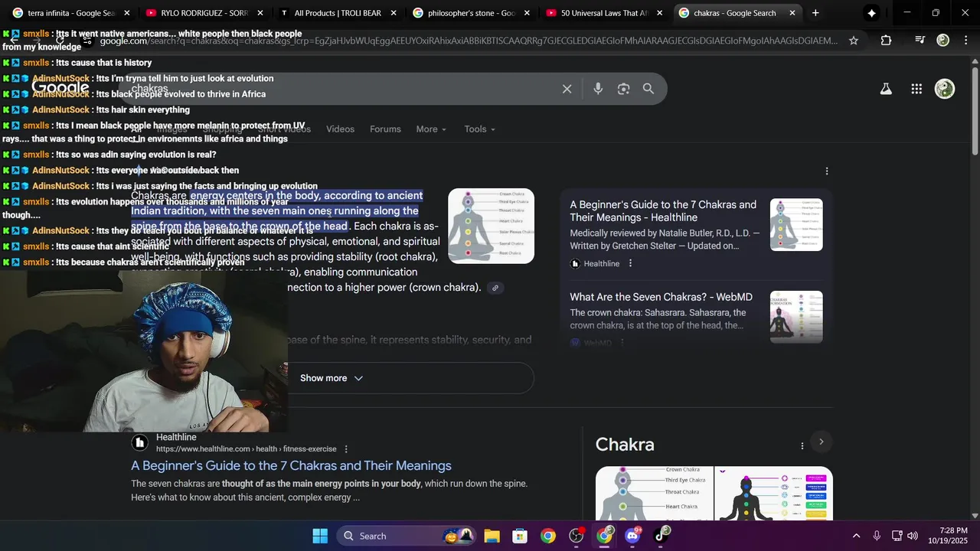Switch to RYLO RODRIGUEZ YouTube tab
Screen dimensions: 980x551
pyautogui.click(x=204, y=13)
